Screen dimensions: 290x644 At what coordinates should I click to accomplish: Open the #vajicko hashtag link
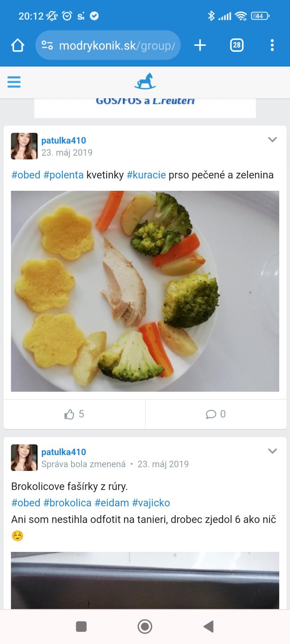[151, 503]
